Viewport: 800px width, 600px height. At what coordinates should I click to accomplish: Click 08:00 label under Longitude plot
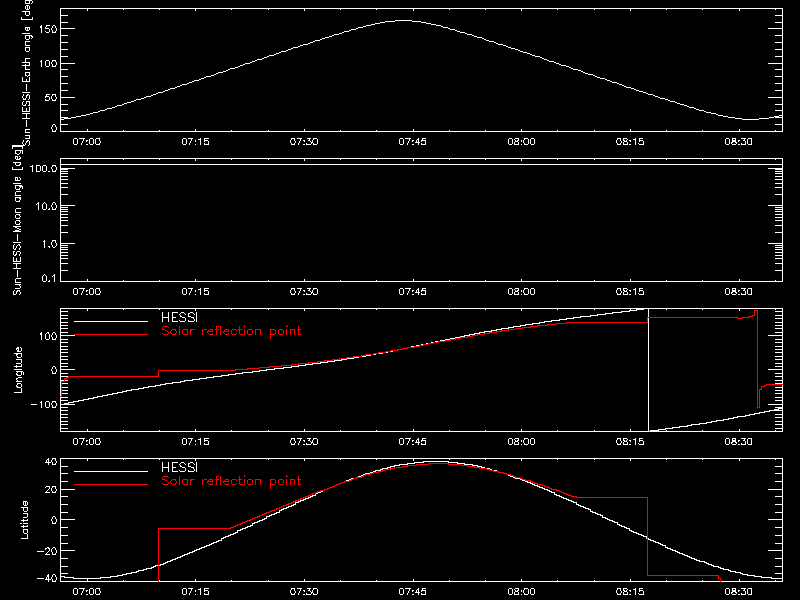(521, 441)
